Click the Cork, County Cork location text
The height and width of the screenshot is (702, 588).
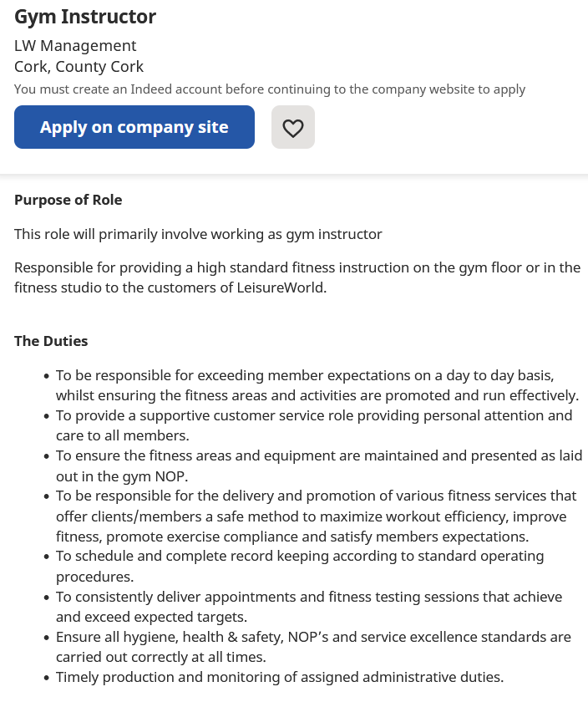79,67
